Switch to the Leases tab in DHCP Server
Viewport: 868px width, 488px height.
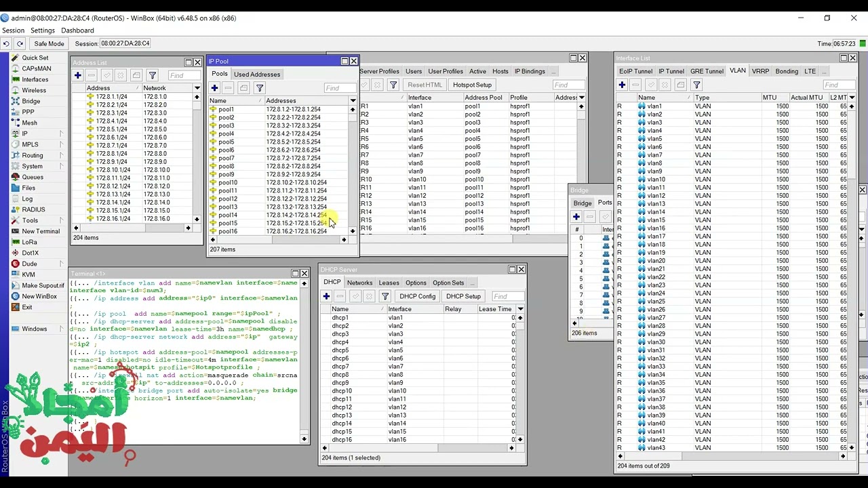coord(389,283)
